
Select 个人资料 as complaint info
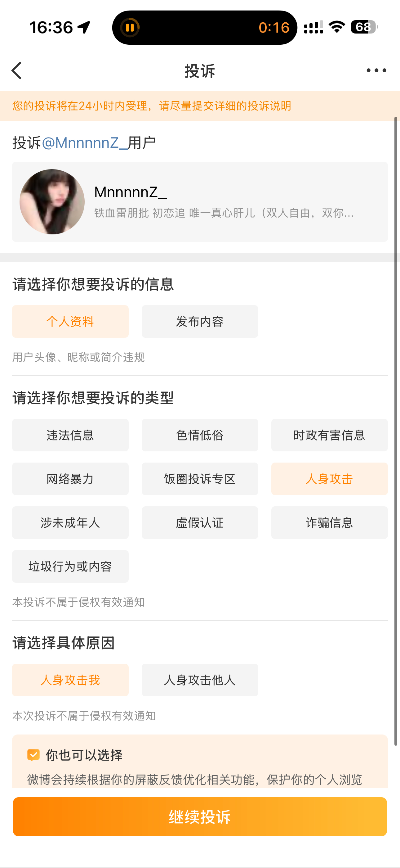[x=70, y=321]
